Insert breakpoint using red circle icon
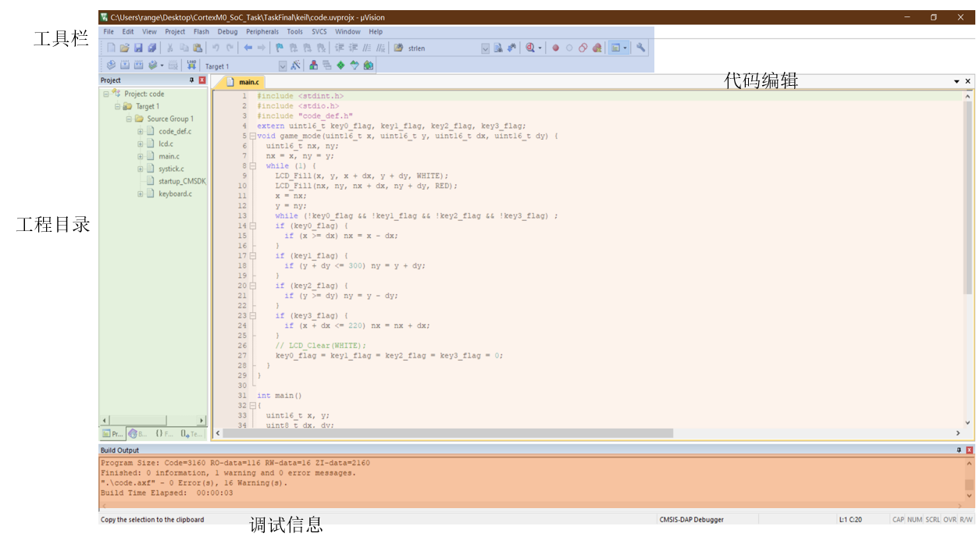The image size is (980, 537). pos(556,48)
